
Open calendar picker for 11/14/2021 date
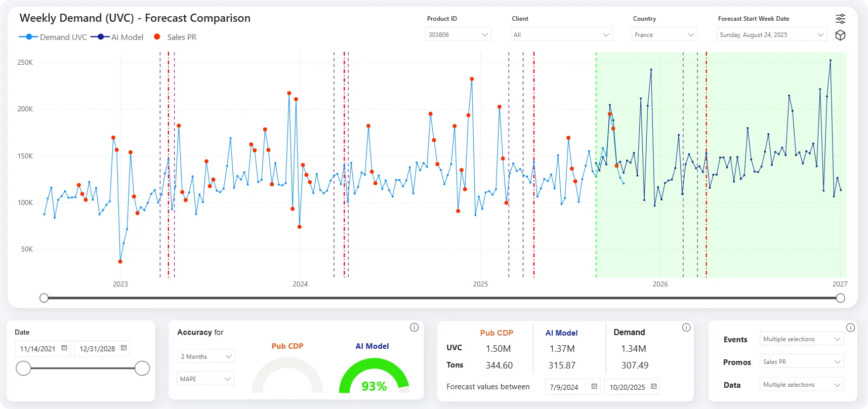pos(64,348)
